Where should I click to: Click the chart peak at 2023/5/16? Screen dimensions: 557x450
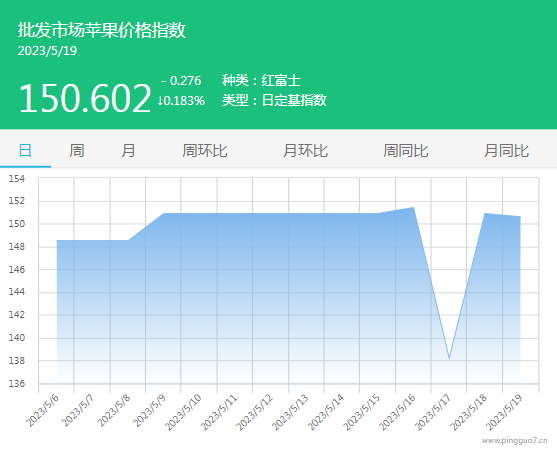[413, 207]
